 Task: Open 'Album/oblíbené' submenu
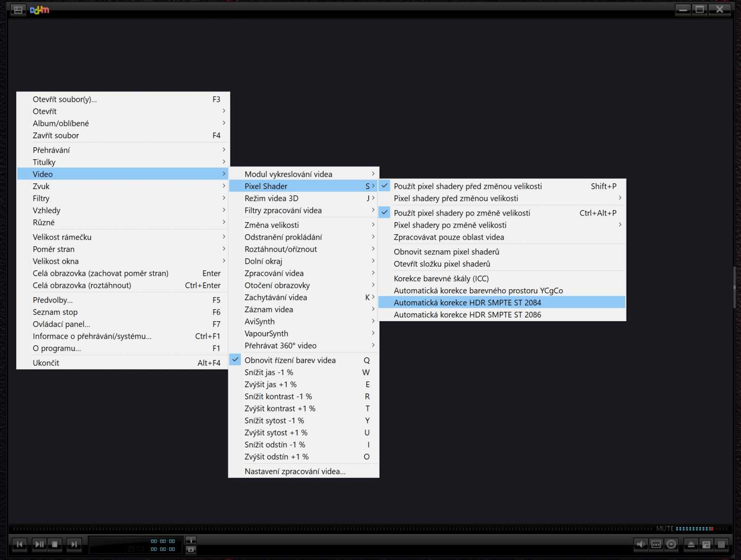tap(123, 123)
